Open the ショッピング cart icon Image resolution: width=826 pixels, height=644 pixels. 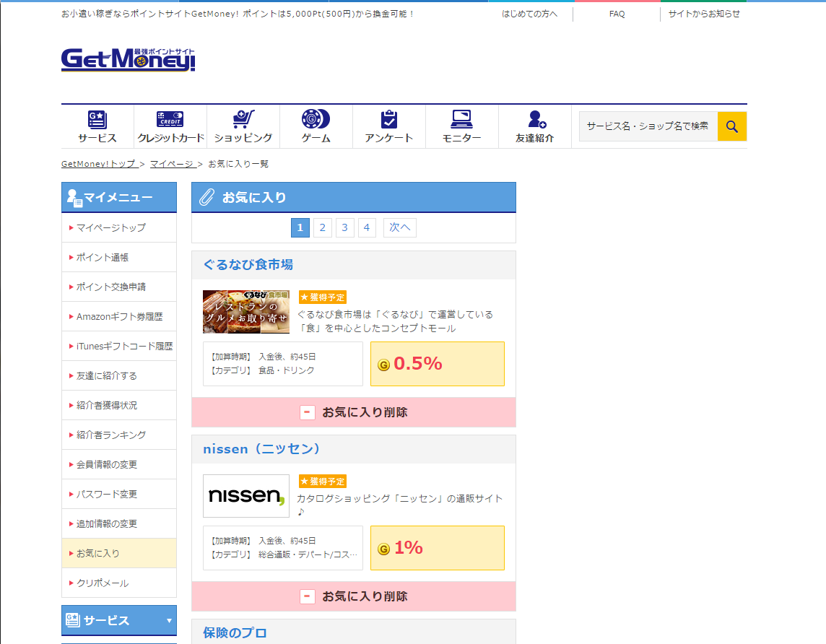(243, 119)
